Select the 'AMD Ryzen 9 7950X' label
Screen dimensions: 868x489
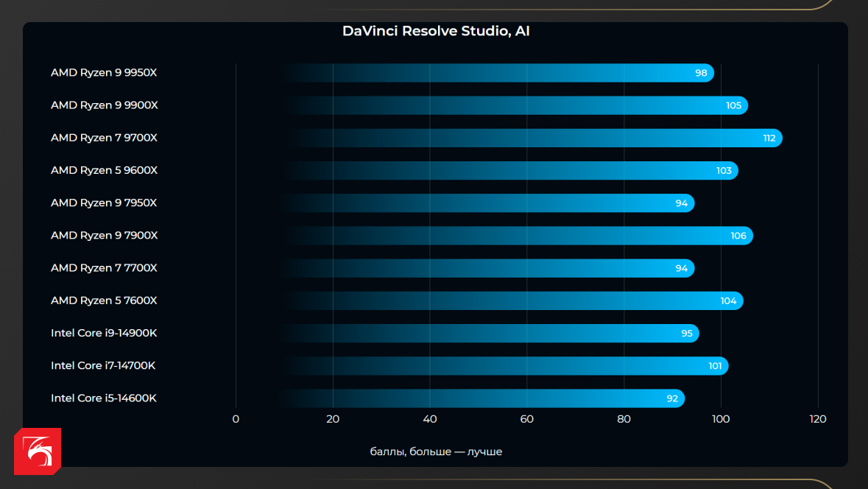[x=104, y=203]
